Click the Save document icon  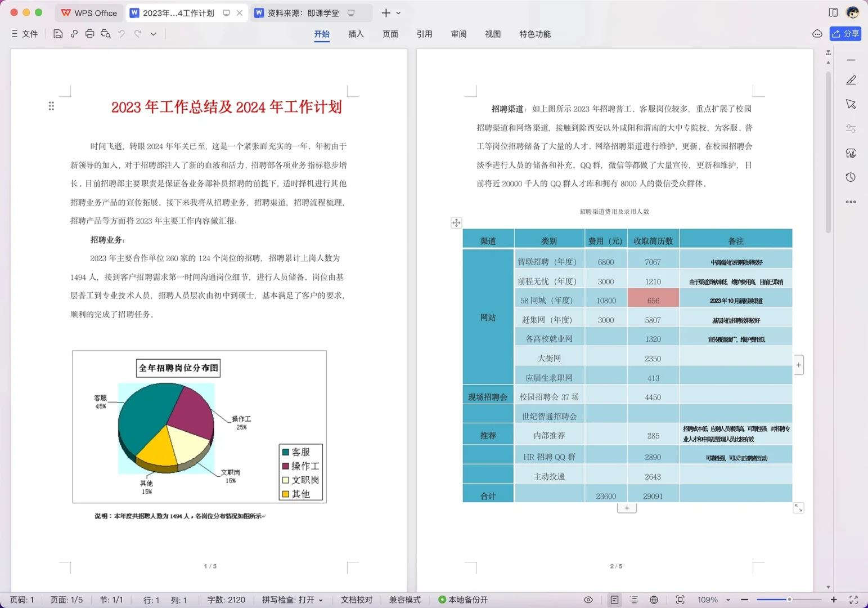pos(57,34)
